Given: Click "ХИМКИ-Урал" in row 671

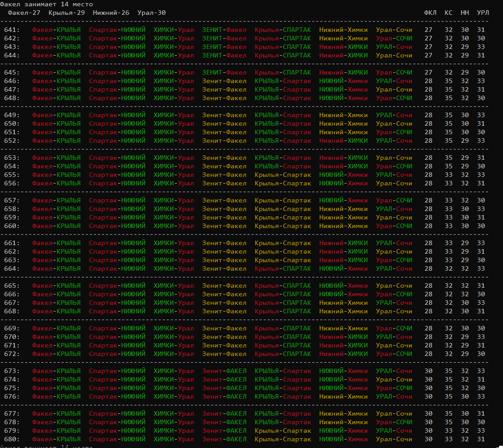Looking at the screenshot, I should [173, 345].
